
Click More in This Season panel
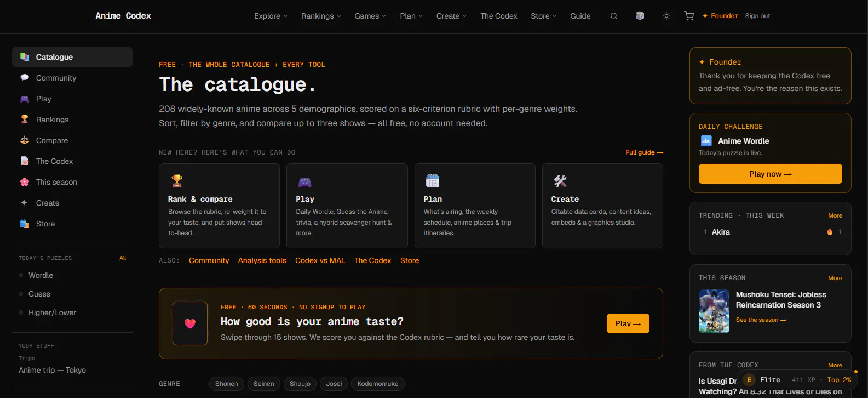coord(835,278)
